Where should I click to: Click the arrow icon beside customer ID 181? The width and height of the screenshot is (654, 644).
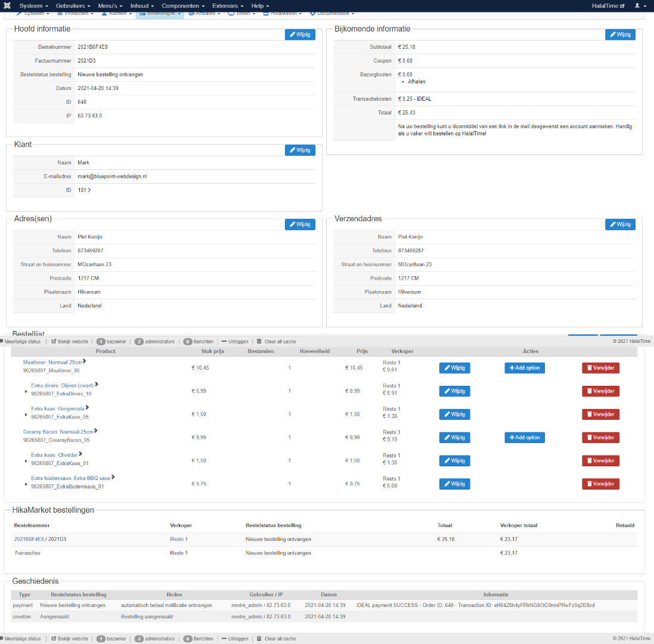pyautogui.click(x=89, y=190)
